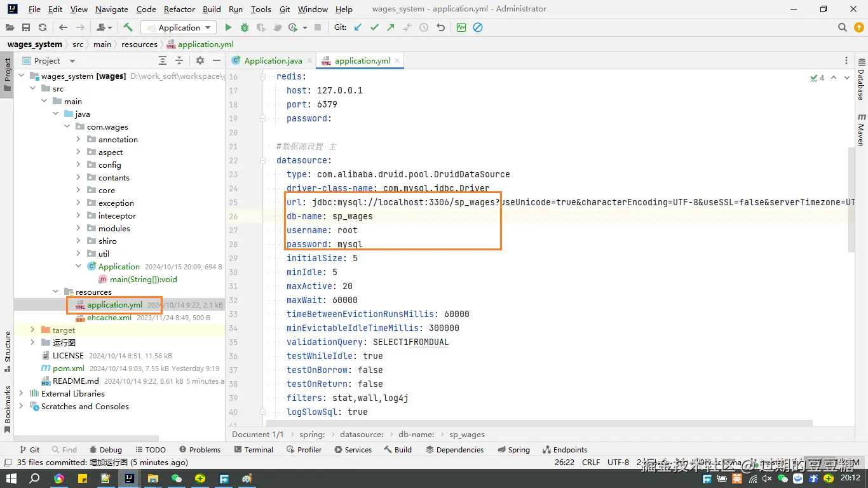Click the Git commit checkmark icon
The width and height of the screenshot is (868, 488).
click(374, 27)
